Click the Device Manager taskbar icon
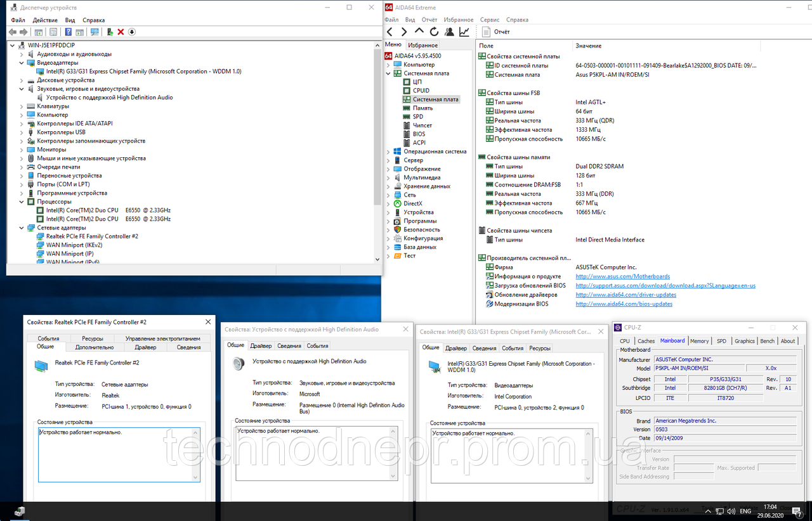 click(20, 511)
